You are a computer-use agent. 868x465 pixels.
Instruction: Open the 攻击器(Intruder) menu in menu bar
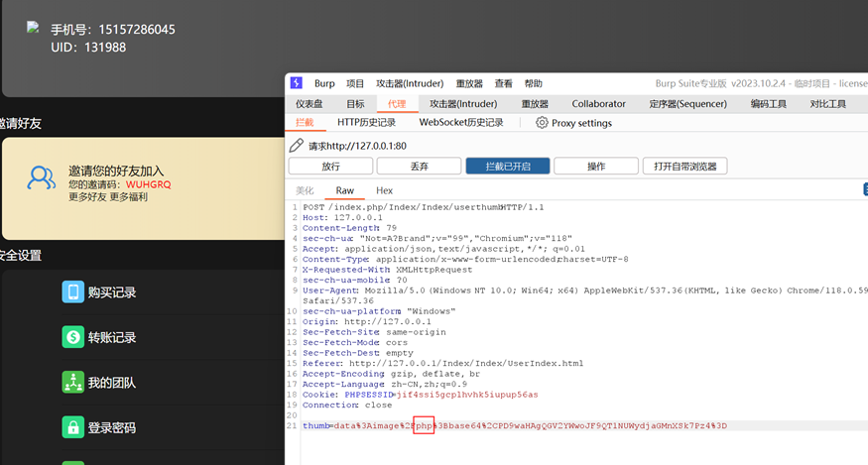(410, 83)
